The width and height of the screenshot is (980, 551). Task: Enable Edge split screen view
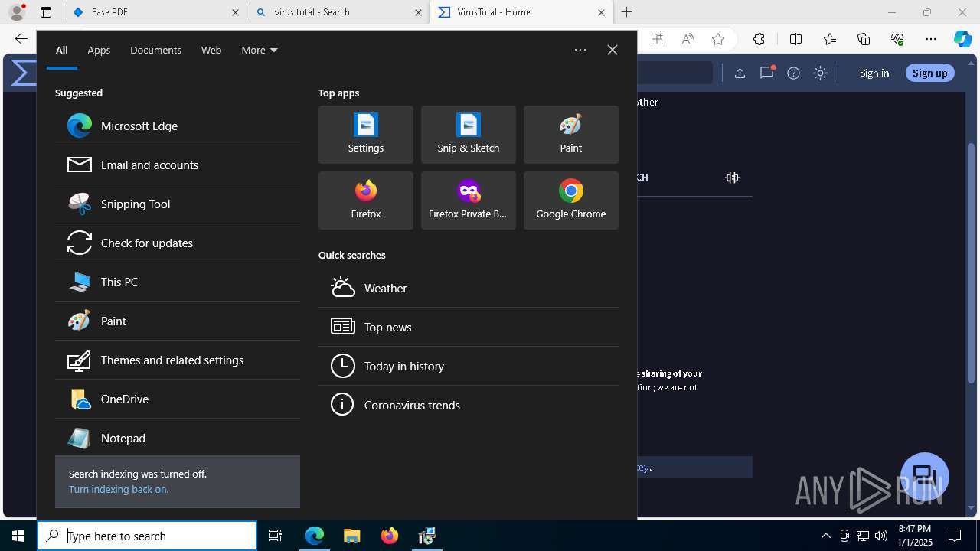click(x=795, y=39)
